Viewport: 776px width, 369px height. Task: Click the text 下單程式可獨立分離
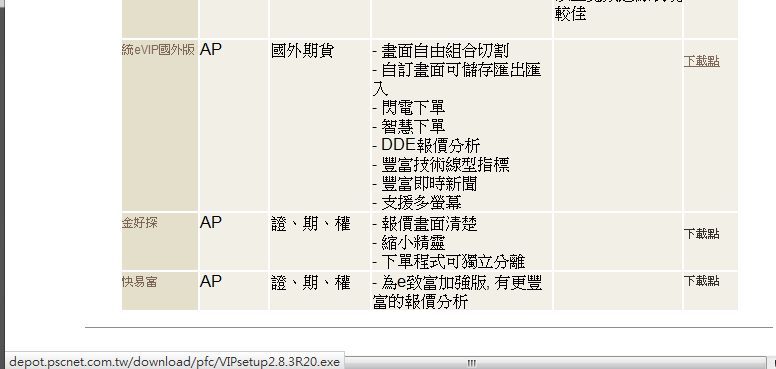pyautogui.click(x=453, y=261)
